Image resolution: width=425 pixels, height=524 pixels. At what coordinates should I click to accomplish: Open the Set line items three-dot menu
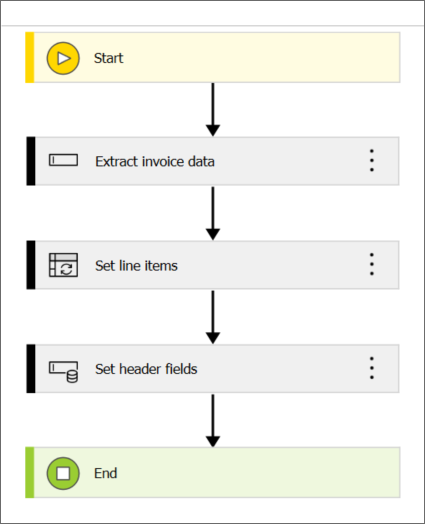point(372,264)
